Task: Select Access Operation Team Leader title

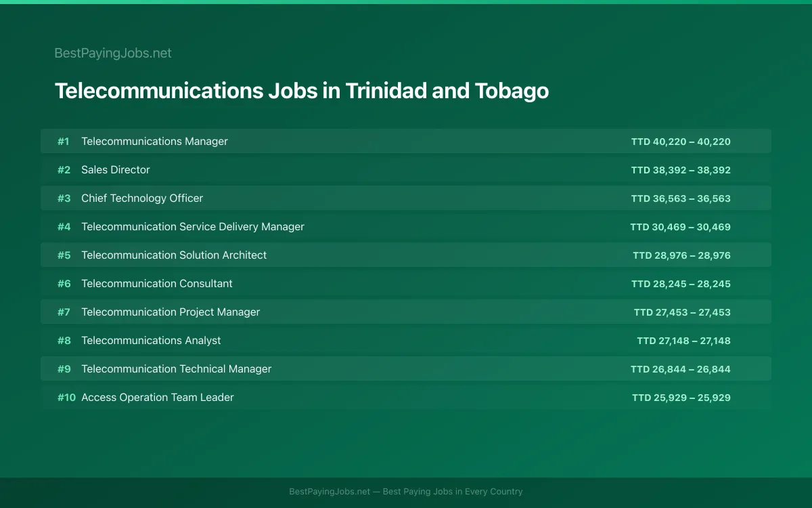Action: tap(158, 398)
